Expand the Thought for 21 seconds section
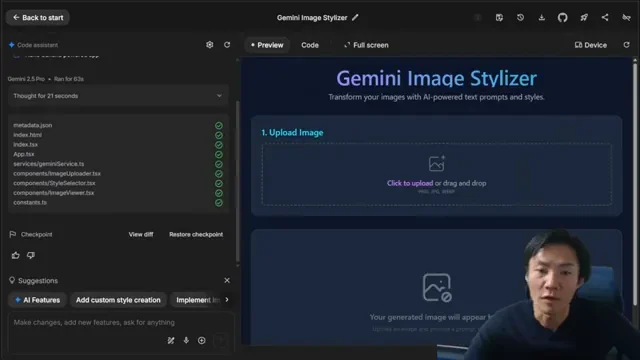This screenshot has width=640, height=360. 118,96
